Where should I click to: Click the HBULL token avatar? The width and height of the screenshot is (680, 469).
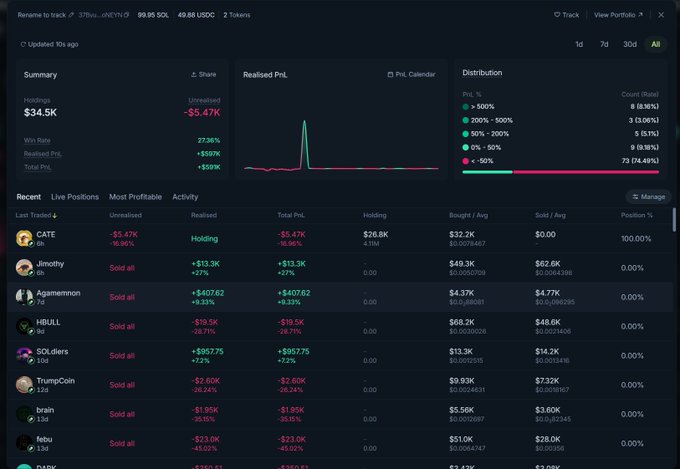pos(24,326)
